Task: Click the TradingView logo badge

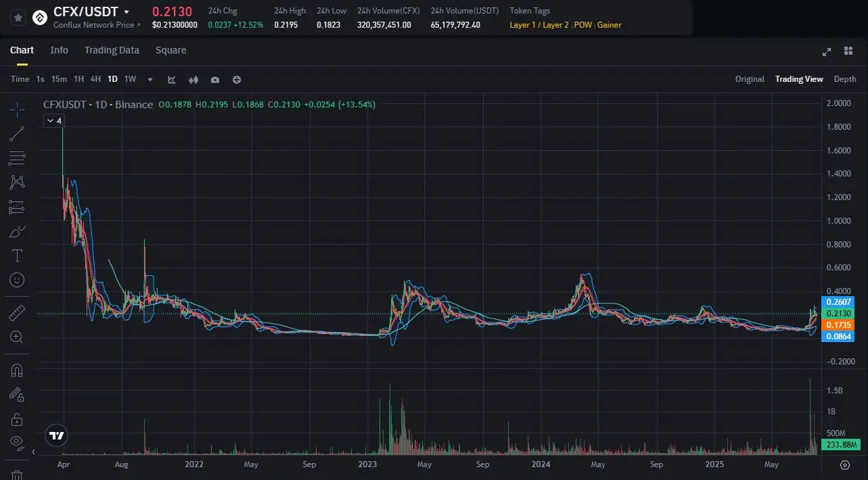Action: [x=58, y=436]
